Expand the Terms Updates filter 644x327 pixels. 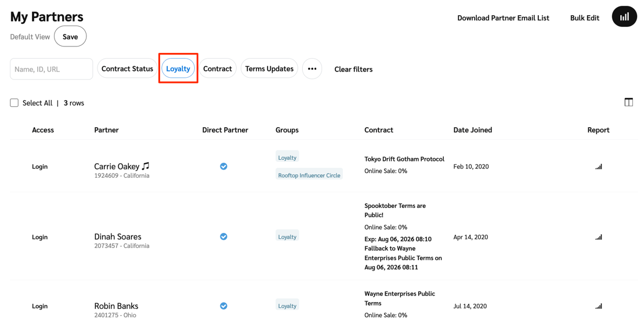(x=269, y=69)
